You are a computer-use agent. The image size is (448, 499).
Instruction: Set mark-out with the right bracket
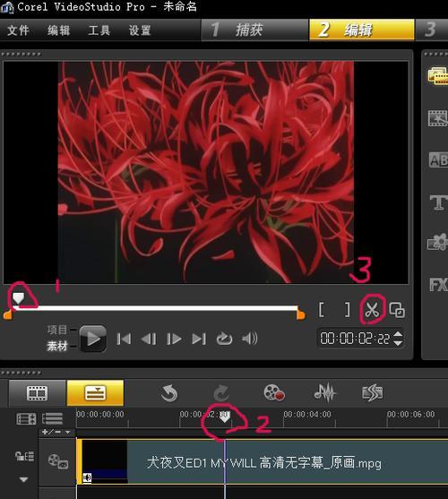pos(348,309)
